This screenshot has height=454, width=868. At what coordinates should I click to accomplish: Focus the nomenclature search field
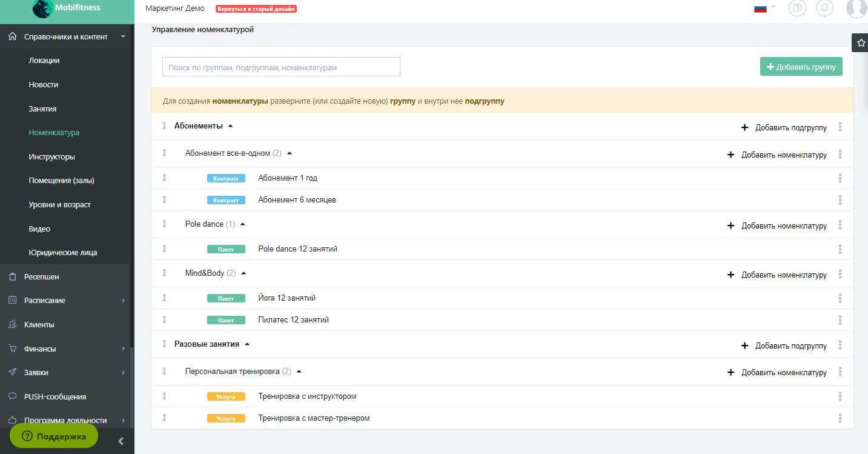(281, 67)
